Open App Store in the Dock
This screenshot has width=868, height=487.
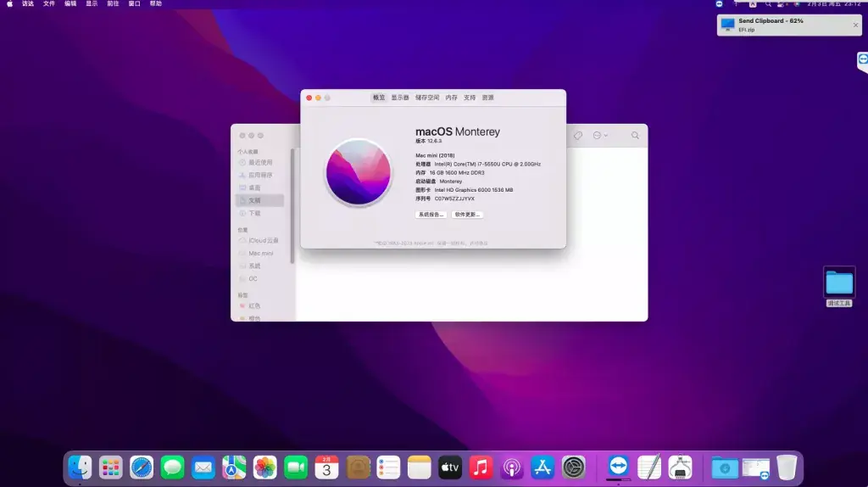(542, 467)
